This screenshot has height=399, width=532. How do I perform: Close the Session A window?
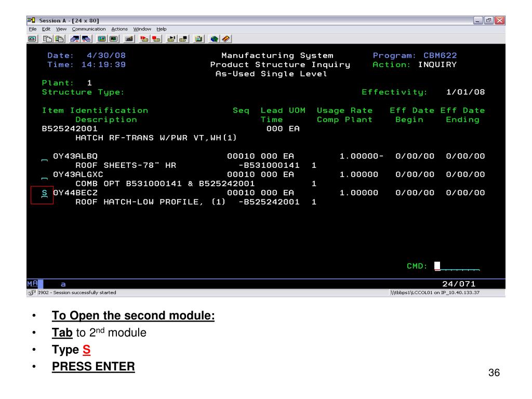[x=499, y=20]
